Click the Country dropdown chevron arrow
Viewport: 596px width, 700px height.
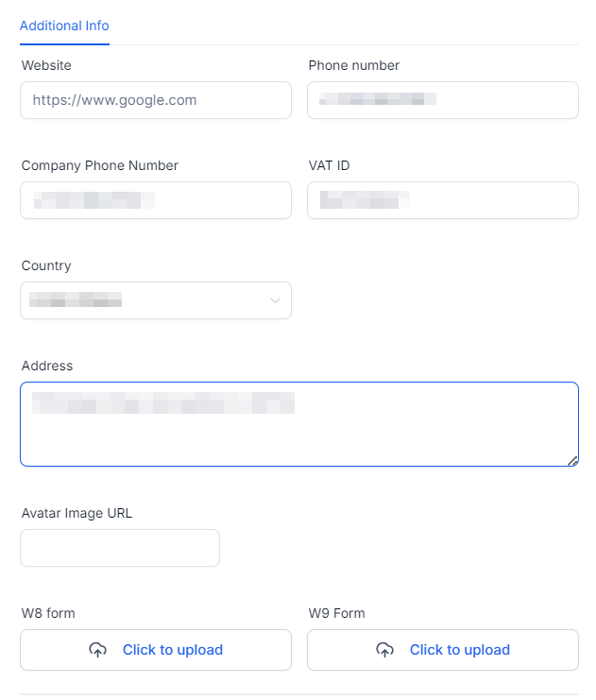coord(276,301)
